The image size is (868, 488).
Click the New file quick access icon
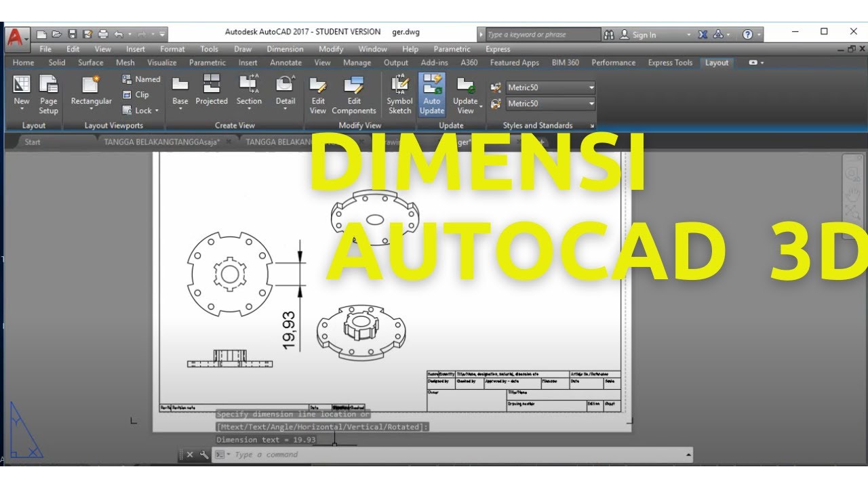coord(42,34)
